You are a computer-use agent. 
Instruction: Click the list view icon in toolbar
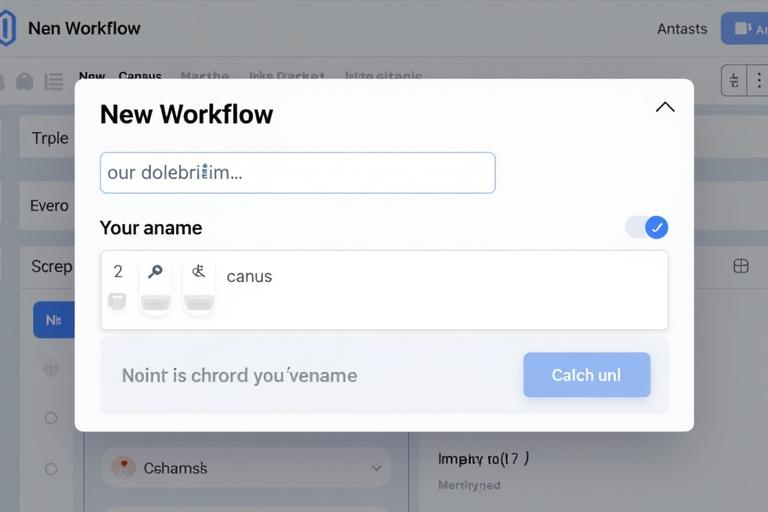click(x=54, y=81)
